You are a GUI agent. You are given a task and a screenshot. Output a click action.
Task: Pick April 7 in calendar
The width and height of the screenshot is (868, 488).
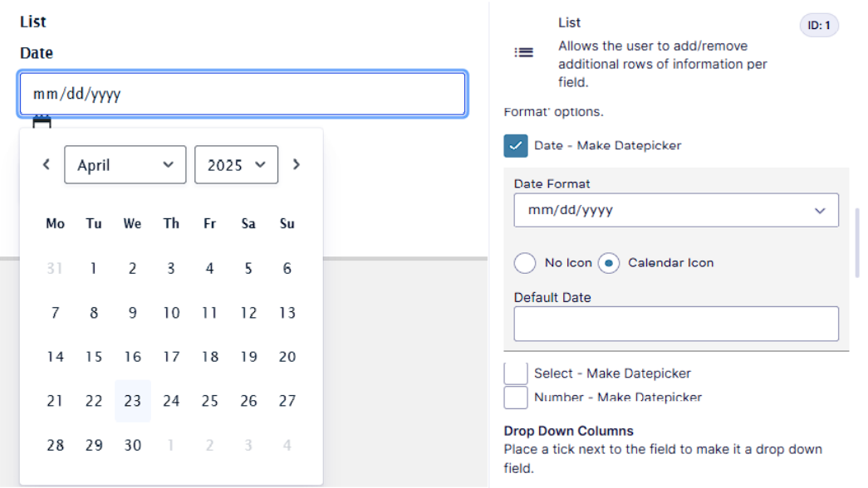click(x=55, y=313)
